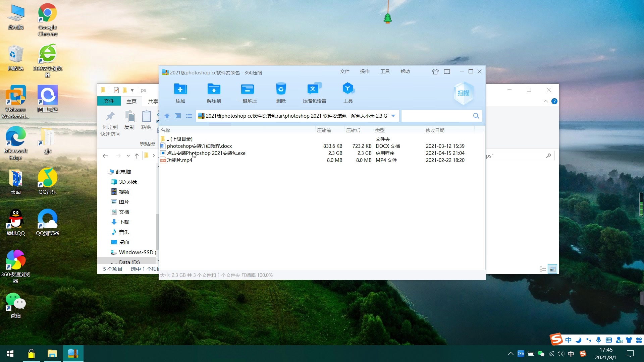
Task: Click the 粘贴 (Paste) icon in Explorer ribbon
Action: pos(146,116)
